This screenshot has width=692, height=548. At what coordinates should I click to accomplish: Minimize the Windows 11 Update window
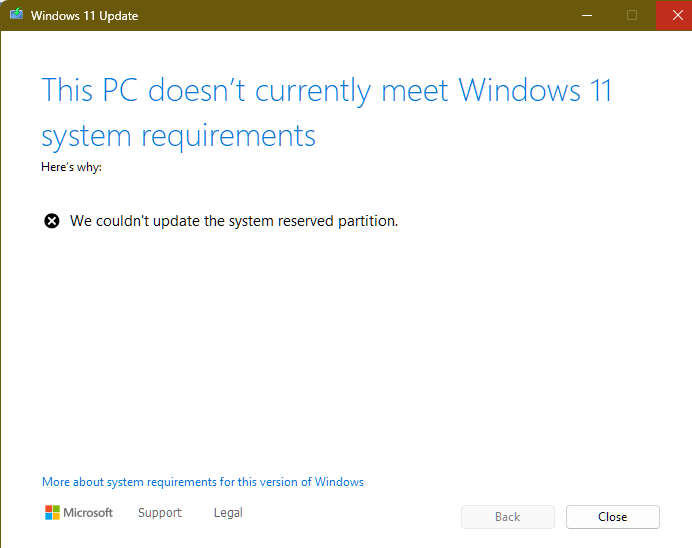coord(587,15)
